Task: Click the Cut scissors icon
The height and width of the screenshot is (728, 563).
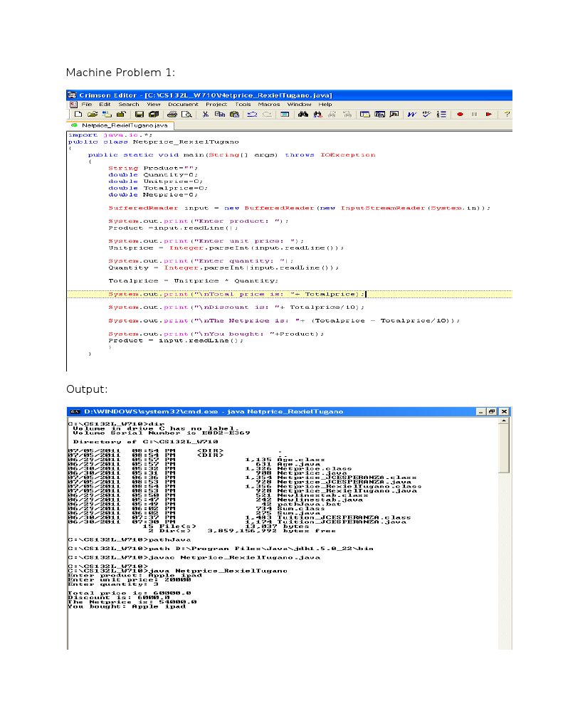Action: pos(205,114)
